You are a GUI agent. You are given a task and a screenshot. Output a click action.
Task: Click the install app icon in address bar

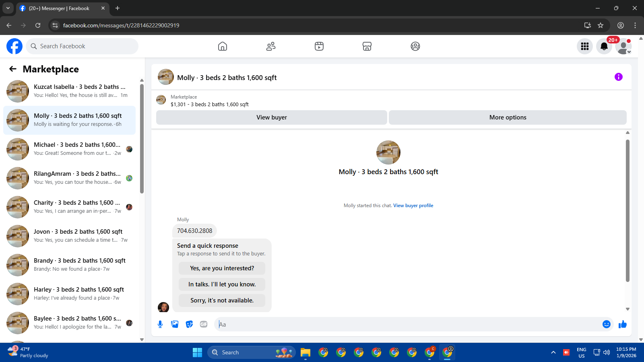pos(588,25)
